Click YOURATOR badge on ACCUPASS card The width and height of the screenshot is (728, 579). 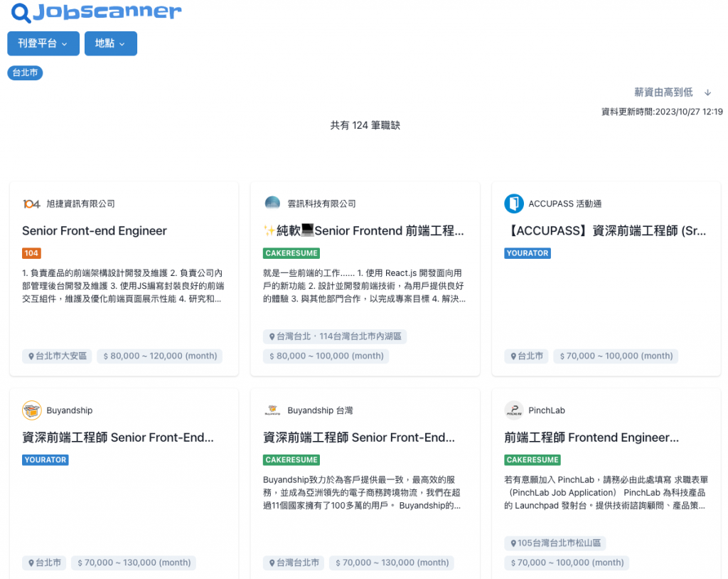(528, 253)
